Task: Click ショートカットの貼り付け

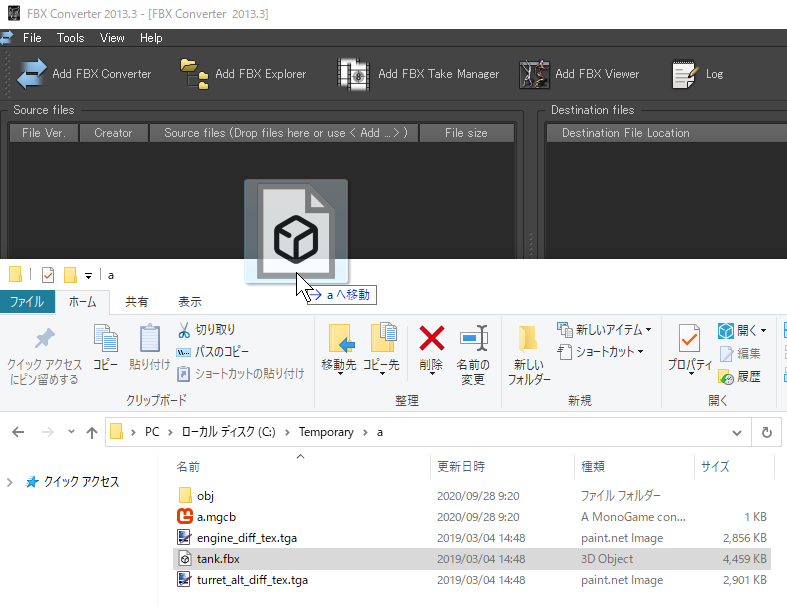Action: [240, 374]
